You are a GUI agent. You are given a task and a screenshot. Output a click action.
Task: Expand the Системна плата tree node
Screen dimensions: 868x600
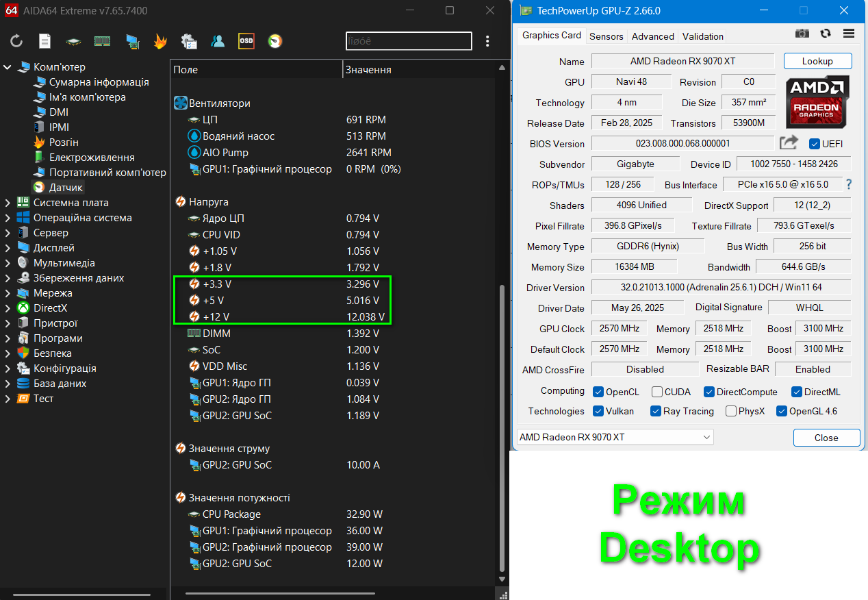point(8,203)
